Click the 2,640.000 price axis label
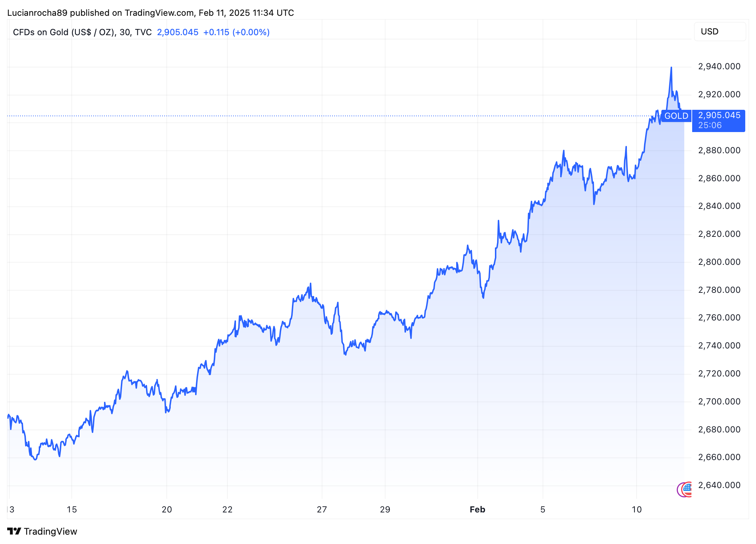The height and width of the screenshot is (544, 756). click(719, 485)
